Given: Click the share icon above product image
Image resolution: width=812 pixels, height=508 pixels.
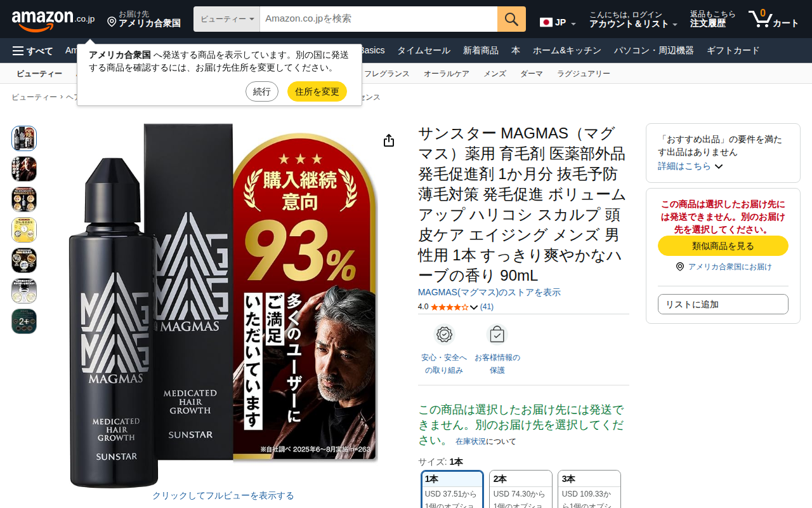Looking at the screenshot, I should (x=389, y=140).
